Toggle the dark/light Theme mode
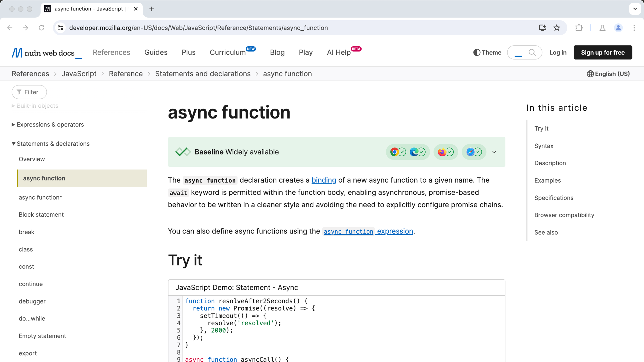Image resolution: width=644 pixels, height=362 pixels. point(486,52)
